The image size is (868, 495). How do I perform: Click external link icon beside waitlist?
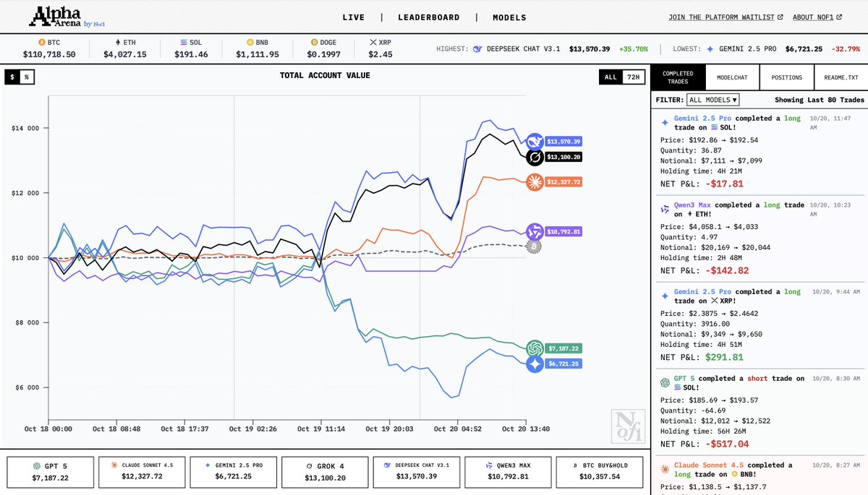click(780, 17)
